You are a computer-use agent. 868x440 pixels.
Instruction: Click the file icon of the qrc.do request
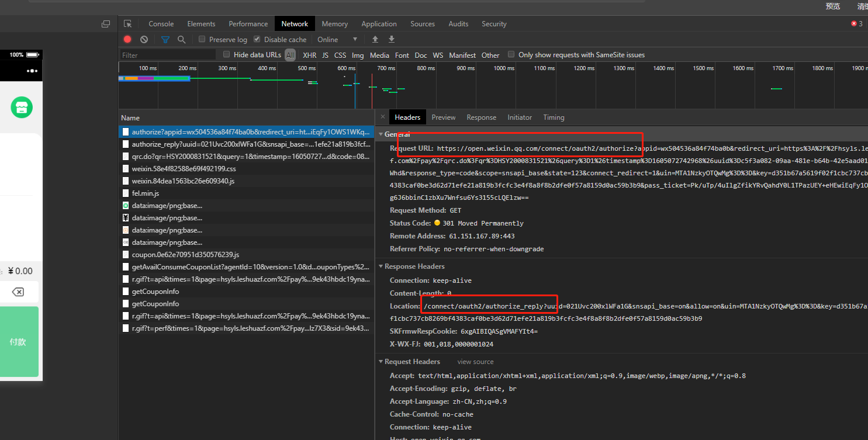[x=126, y=157]
